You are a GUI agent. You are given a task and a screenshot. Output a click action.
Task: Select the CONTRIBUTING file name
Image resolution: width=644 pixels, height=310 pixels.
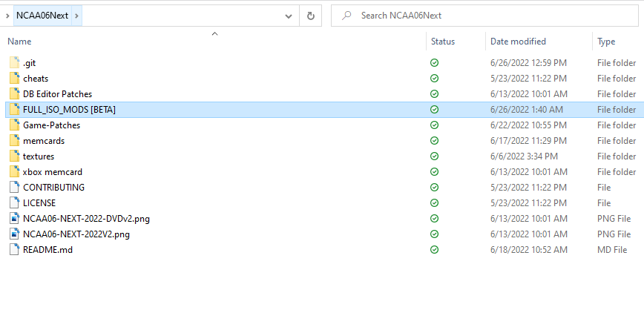[x=54, y=188]
